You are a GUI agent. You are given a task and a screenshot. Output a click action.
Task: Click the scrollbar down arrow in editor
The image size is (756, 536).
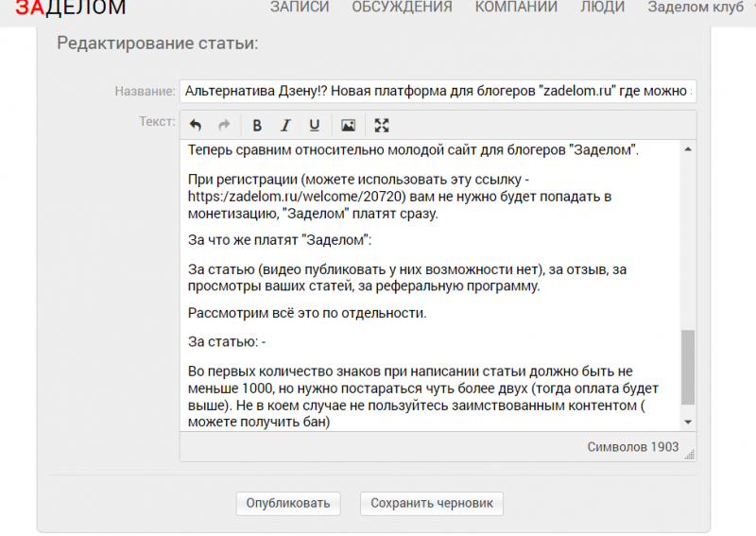pyautogui.click(x=688, y=423)
